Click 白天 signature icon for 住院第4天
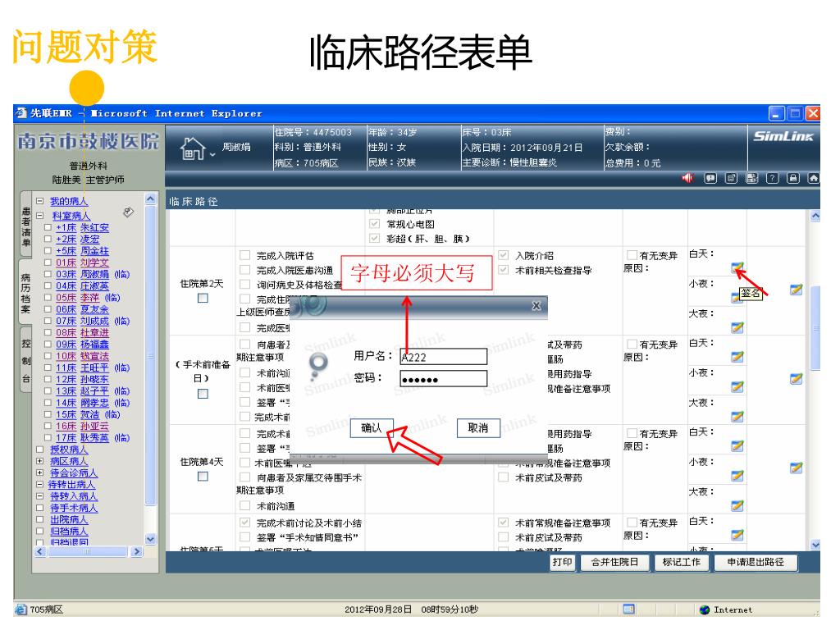This screenshot has width=840, height=630. coord(737,445)
